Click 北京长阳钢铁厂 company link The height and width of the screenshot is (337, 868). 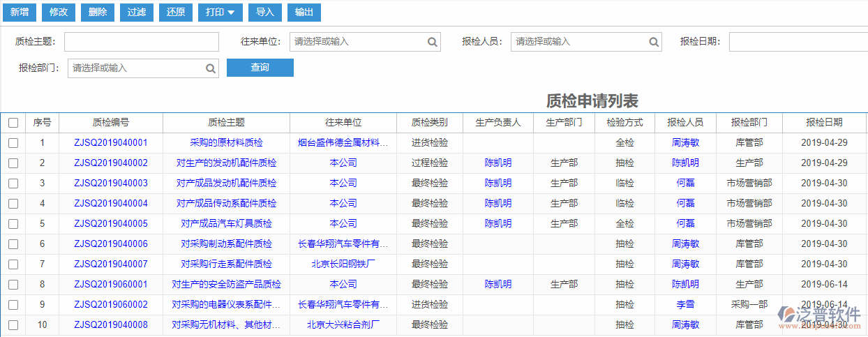[343, 264]
